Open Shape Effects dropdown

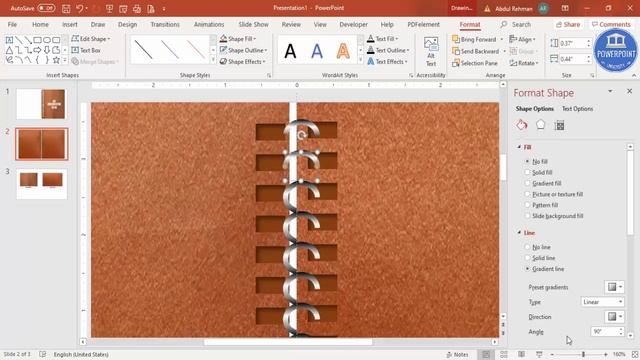click(x=242, y=62)
